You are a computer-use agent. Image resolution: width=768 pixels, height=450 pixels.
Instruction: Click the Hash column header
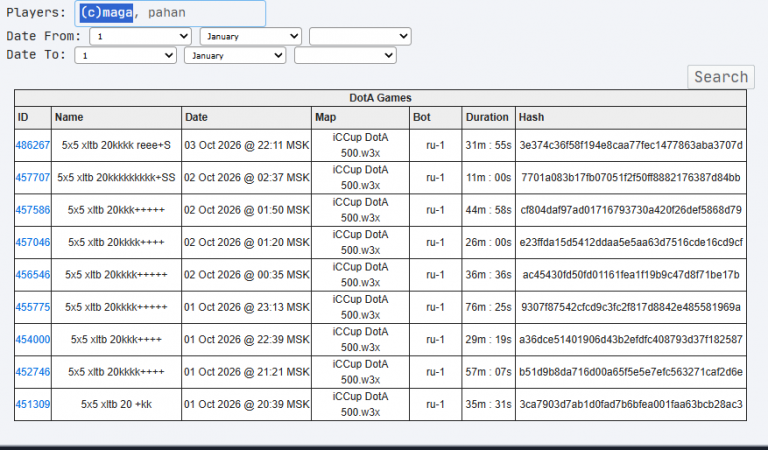coord(631,118)
